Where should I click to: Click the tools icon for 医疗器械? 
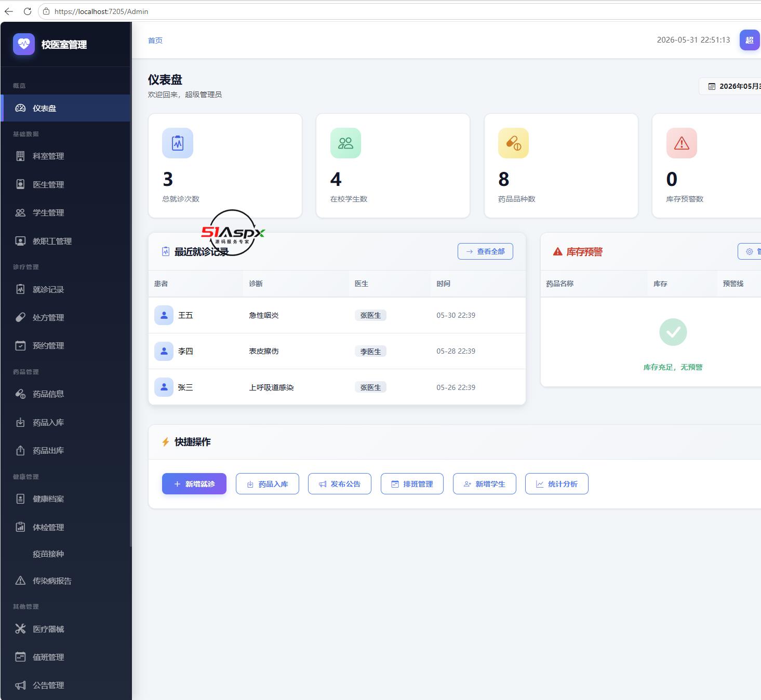[x=20, y=629]
